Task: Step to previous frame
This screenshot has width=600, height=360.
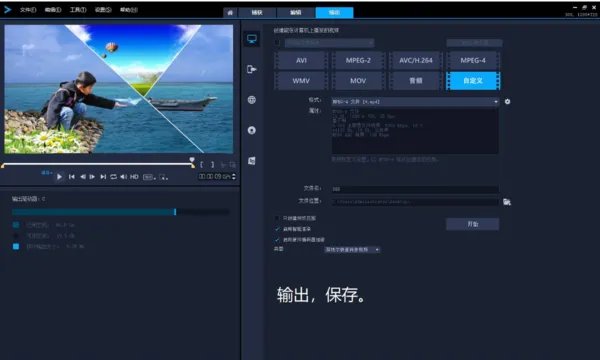Action: [x=82, y=177]
